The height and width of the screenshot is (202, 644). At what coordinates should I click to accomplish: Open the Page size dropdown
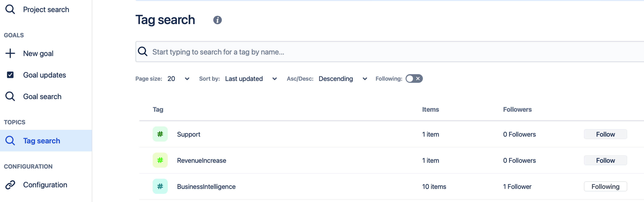point(178,79)
